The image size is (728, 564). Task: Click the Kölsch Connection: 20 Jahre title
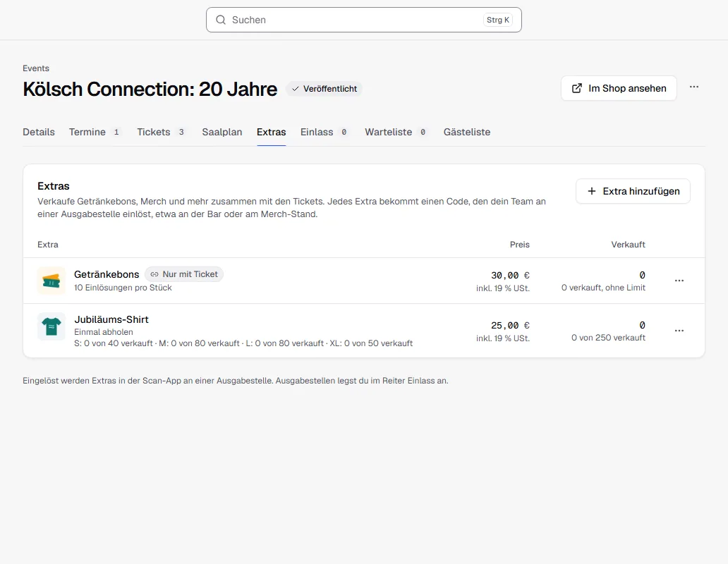150,89
